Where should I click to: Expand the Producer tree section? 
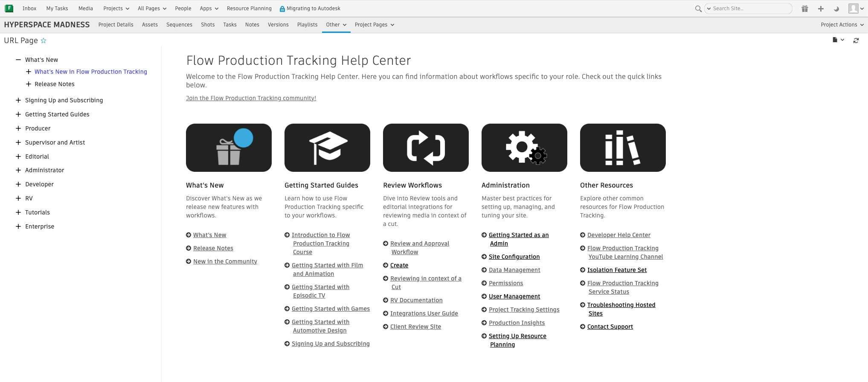pyautogui.click(x=18, y=128)
